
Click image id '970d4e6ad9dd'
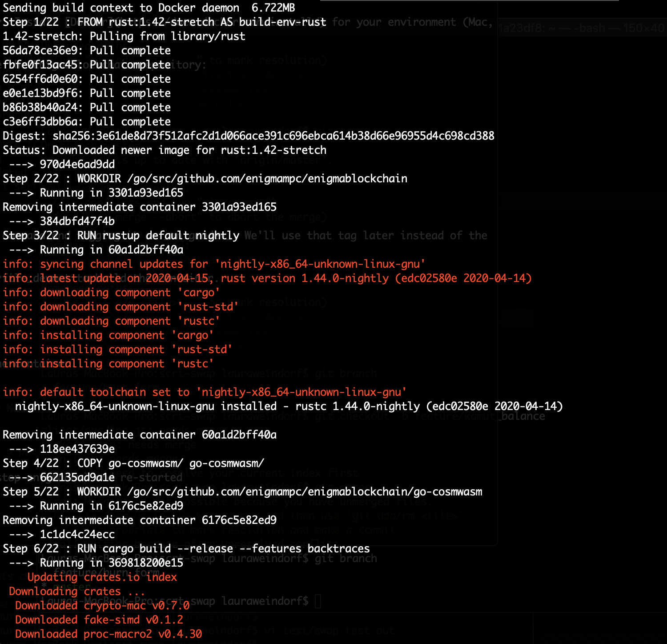(x=77, y=165)
